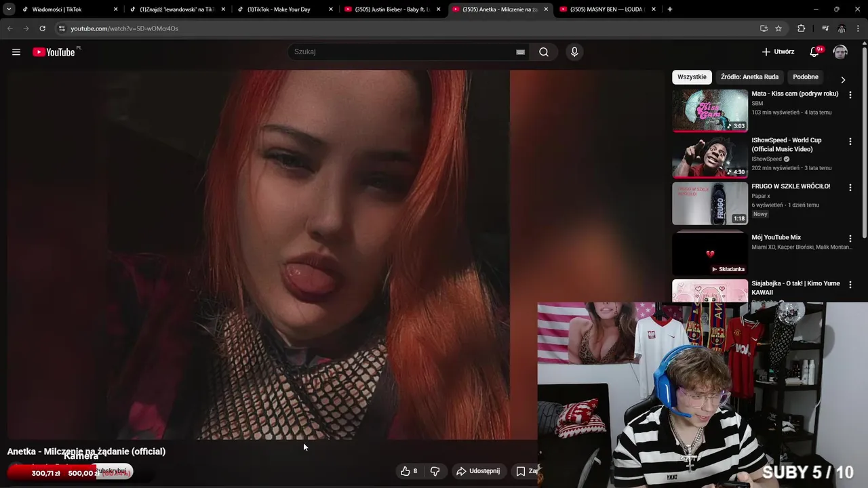Open the YouTube guide hamburger menu
This screenshot has height=488, width=868.
[16, 52]
